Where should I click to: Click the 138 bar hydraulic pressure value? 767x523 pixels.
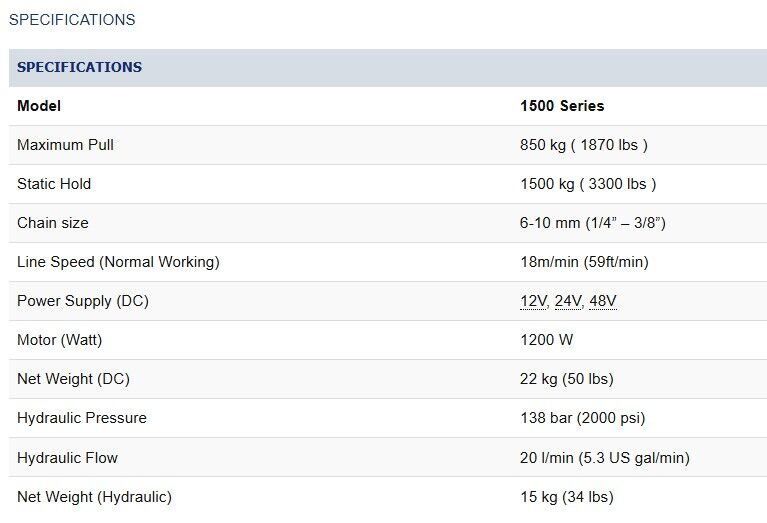tap(582, 418)
